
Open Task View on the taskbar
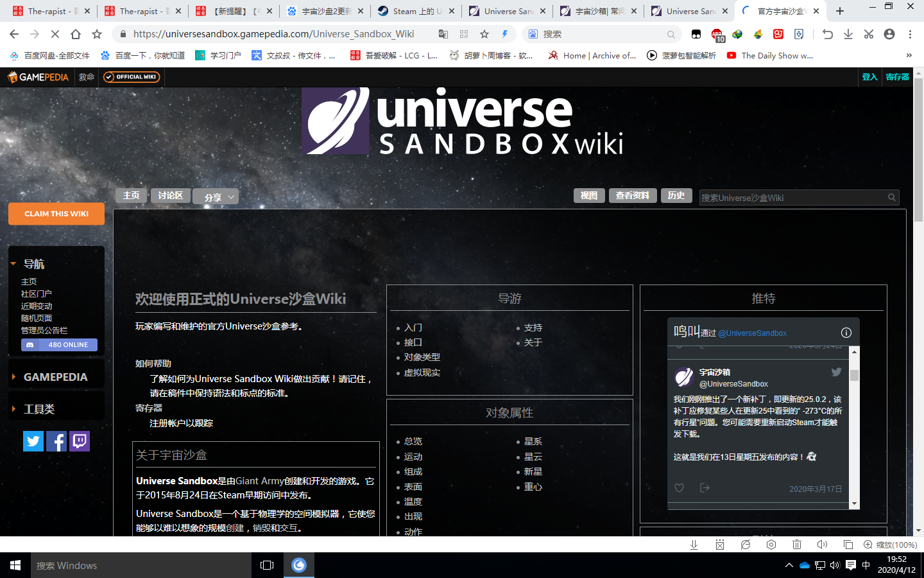267,565
